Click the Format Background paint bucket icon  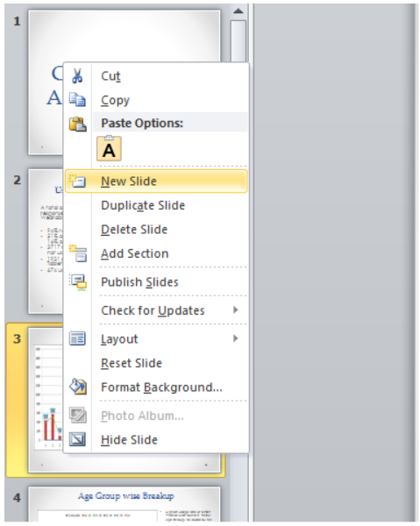click(x=78, y=387)
